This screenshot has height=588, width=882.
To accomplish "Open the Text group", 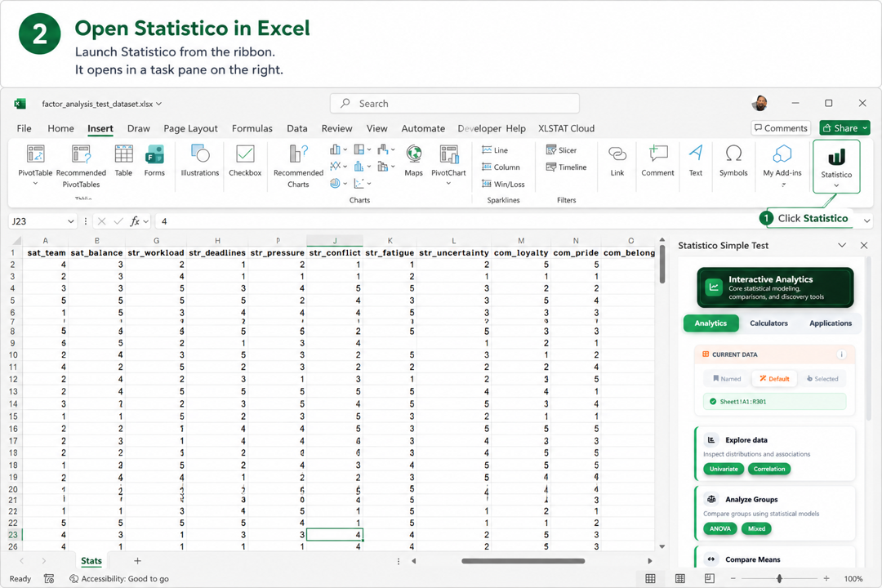I will [696, 161].
